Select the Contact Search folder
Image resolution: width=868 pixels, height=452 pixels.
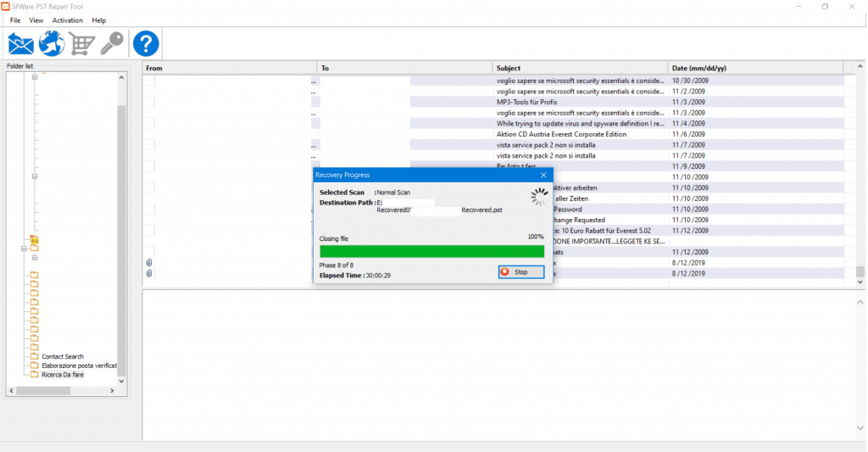(x=63, y=356)
